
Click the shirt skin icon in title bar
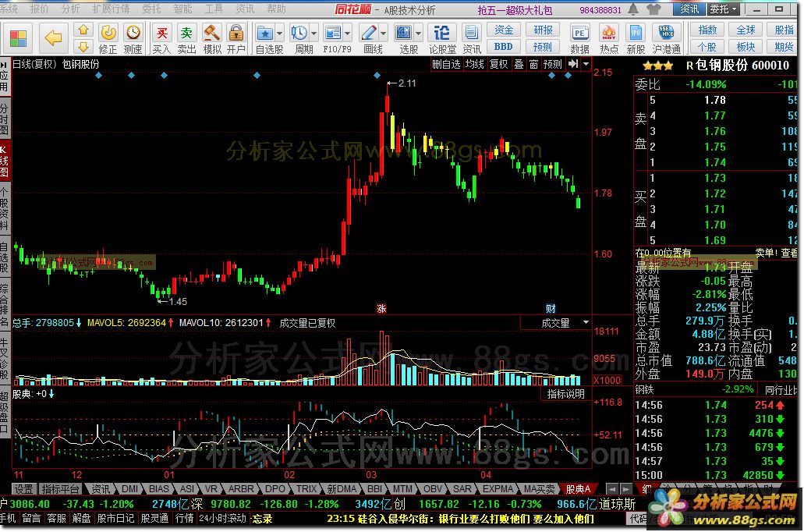point(653,9)
